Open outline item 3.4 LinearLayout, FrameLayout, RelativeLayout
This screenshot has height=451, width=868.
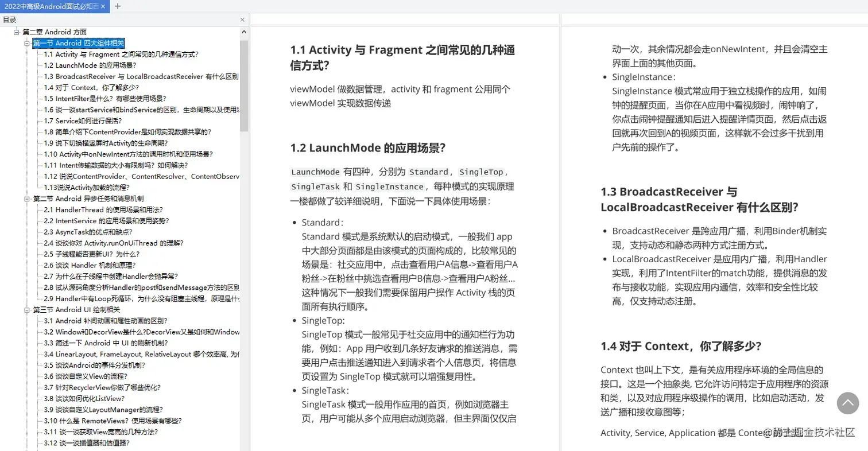[141, 354]
